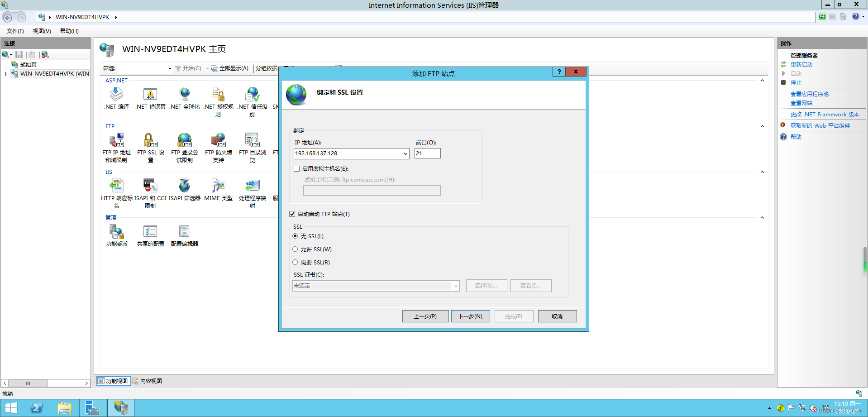Image resolution: width=868 pixels, height=417 pixels.
Task: Click 全部显示(A) toolbar item
Action: click(230, 68)
